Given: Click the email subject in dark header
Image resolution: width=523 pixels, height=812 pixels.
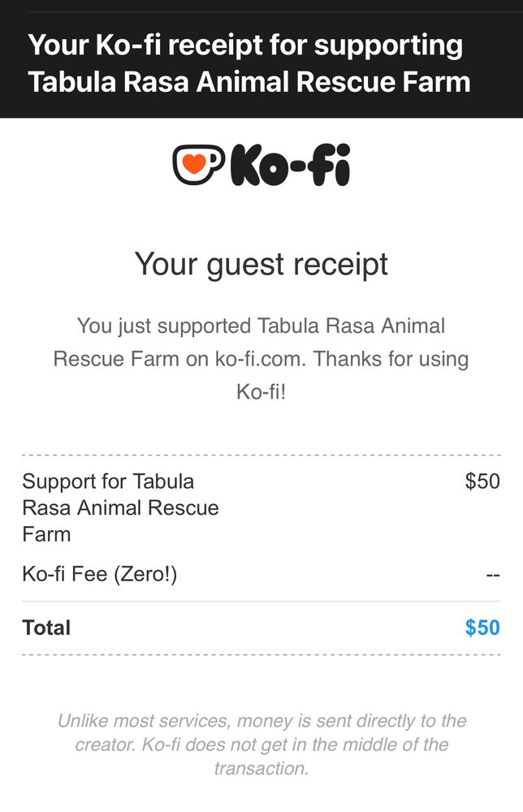Looking at the screenshot, I should pos(249,63).
